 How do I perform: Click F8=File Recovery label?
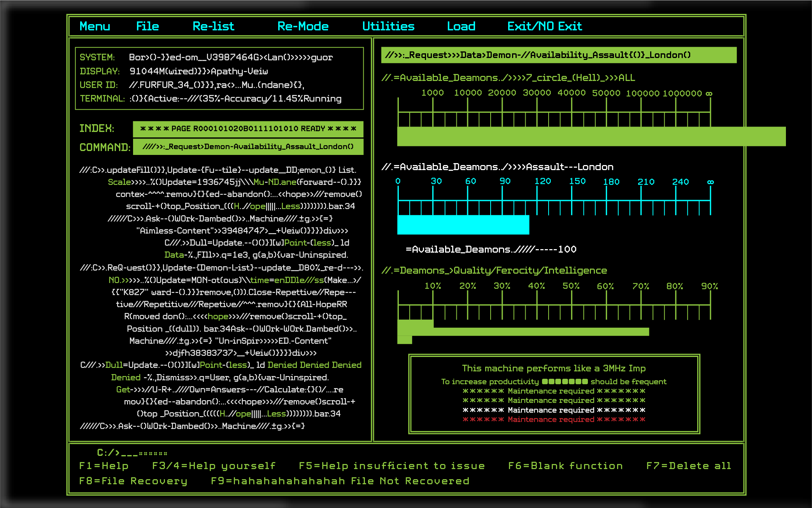click(x=133, y=481)
